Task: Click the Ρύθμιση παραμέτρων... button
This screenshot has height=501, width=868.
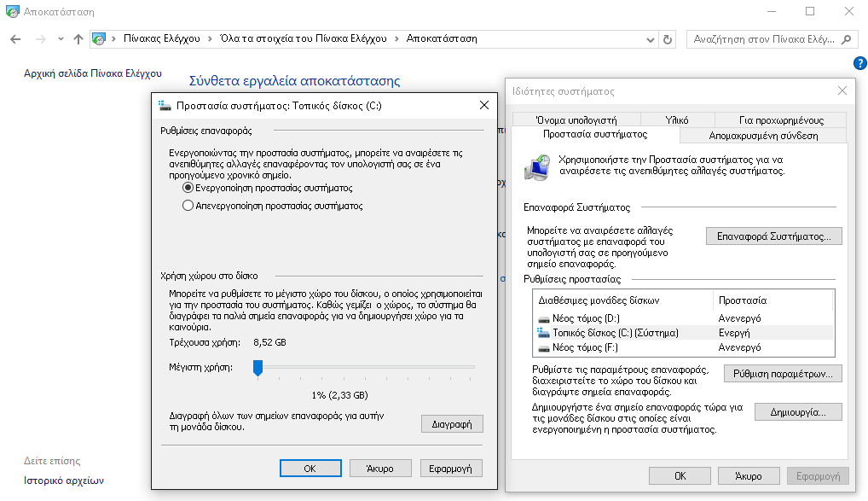Action: [x=783, y=374]
